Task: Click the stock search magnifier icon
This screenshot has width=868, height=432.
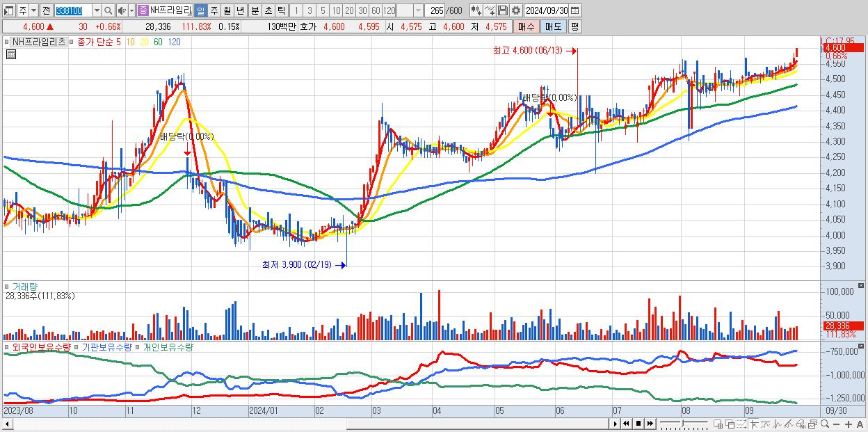Action: click(x=108, y=10)
